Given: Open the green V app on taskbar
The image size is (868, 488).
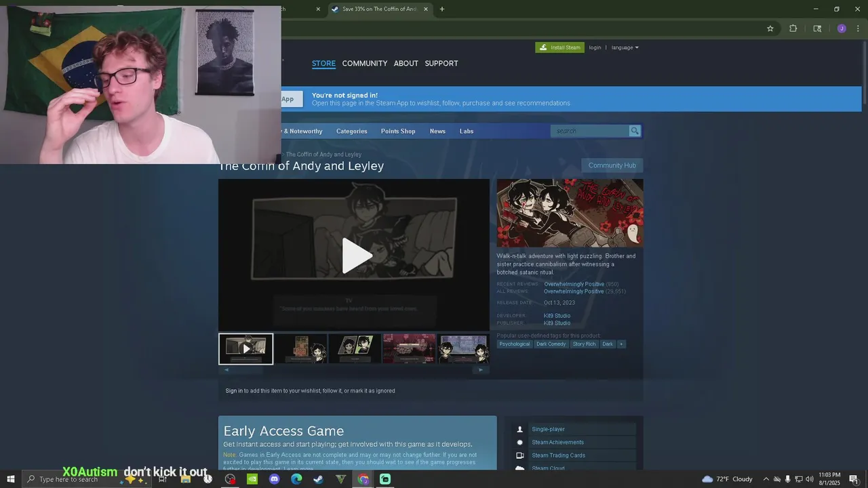Looking at the screenshot, I should pyautogui.click(x=341, y=479).
